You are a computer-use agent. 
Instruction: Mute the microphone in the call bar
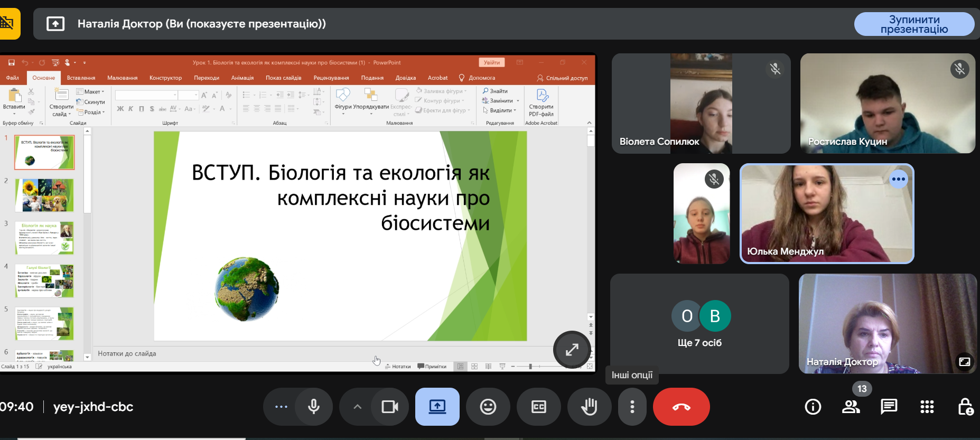pyautogui.click(x=314, y=407)
